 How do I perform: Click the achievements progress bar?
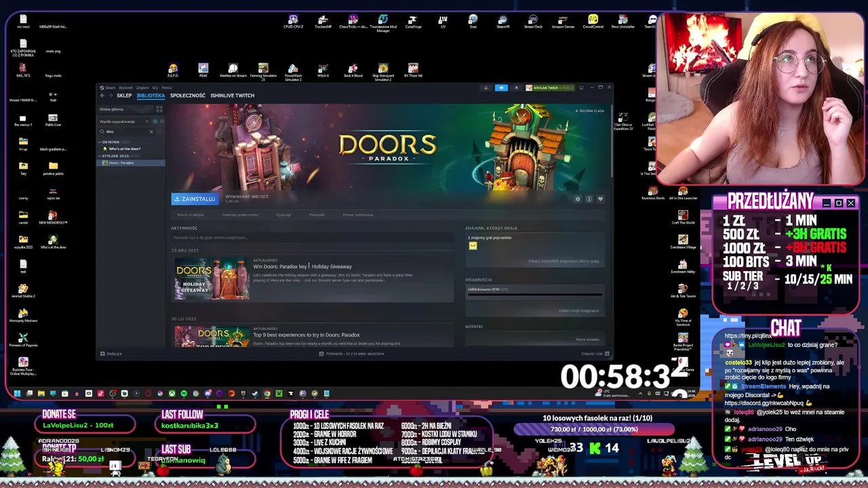coord(534,295)
